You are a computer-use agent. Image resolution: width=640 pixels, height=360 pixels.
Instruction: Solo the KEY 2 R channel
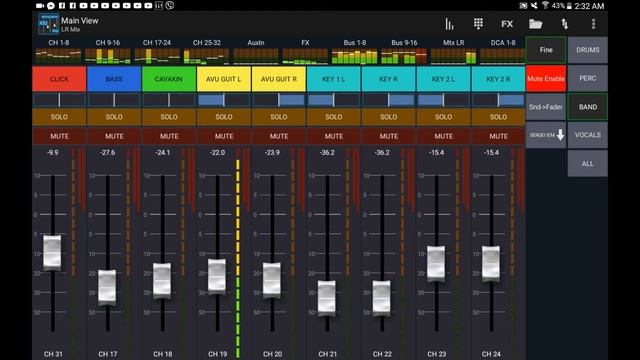(498, 117)
